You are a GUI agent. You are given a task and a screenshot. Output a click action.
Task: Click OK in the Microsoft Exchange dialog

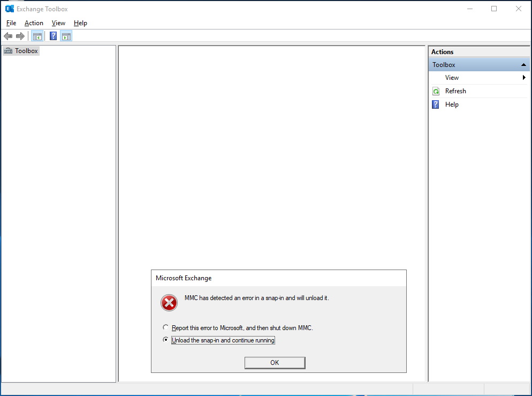tap(275, 363)
